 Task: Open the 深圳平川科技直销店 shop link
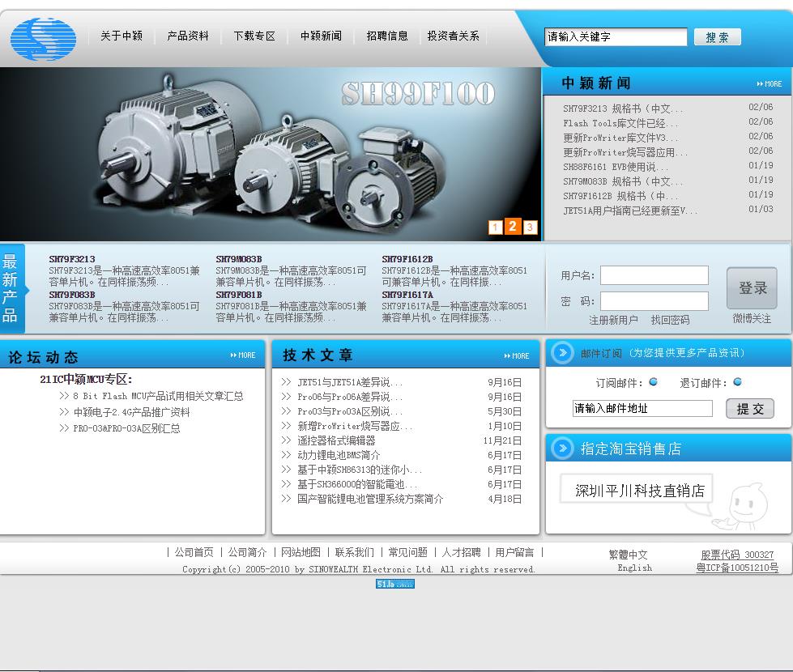point(639,491)
